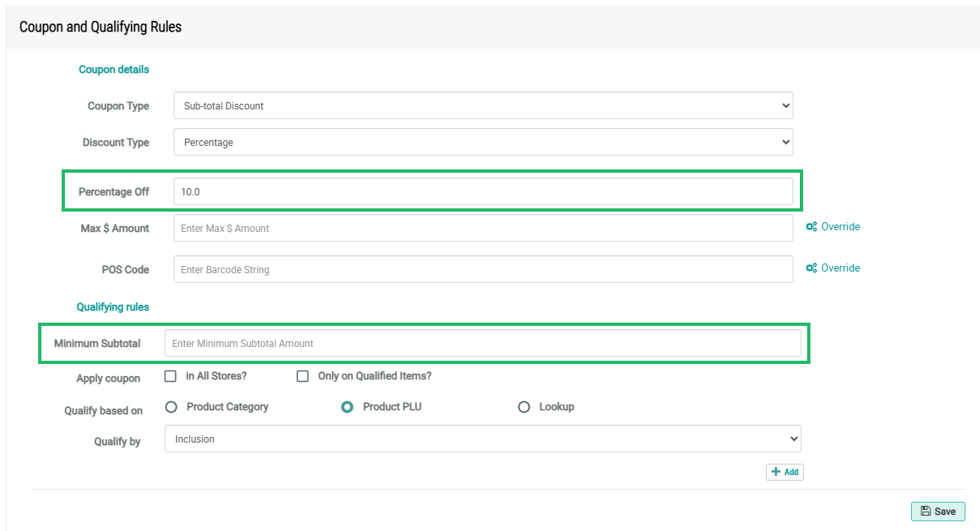This screenshot has width=980, height=531.
Task: Click the Coupon and Qualifying Rules header
Action: coord(101,27)
